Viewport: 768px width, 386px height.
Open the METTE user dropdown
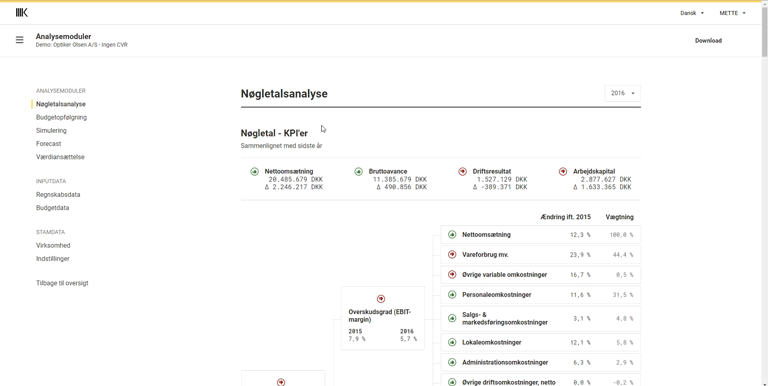732,13
